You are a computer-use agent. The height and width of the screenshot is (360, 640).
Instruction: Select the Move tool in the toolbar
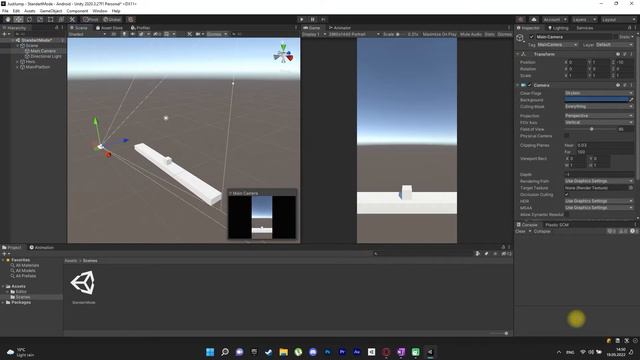[18, 19]
